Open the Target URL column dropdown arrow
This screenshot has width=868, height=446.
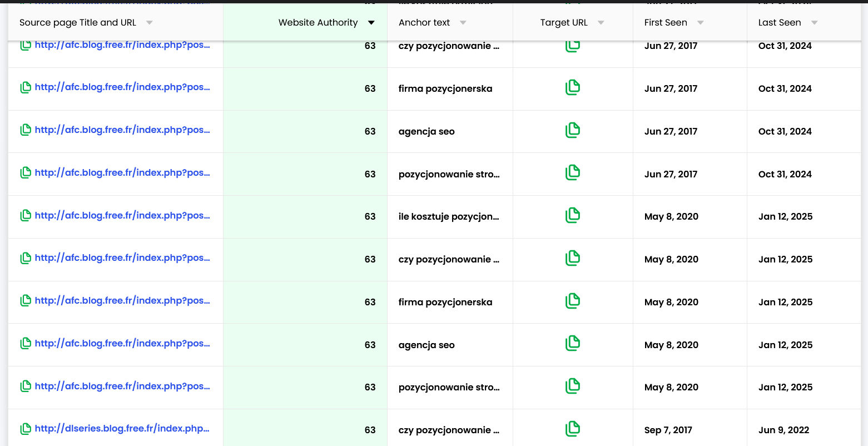[x=601, y=23]
